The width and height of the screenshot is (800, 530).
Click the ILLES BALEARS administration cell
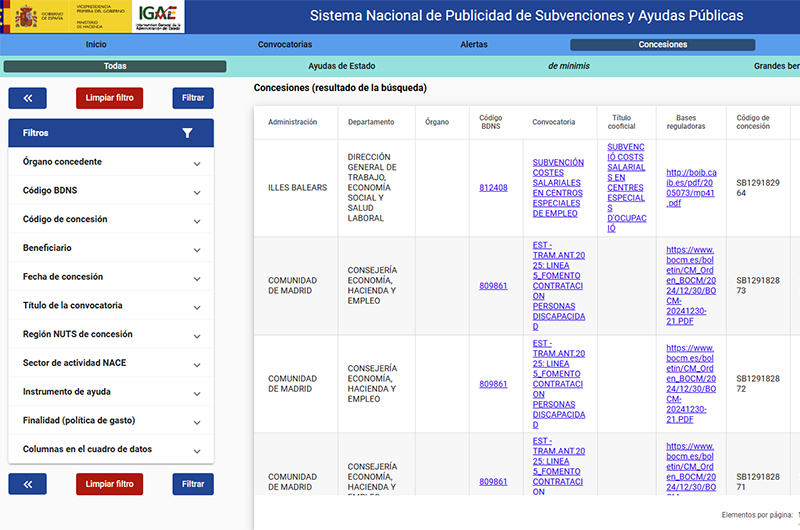tap(297, 188)
